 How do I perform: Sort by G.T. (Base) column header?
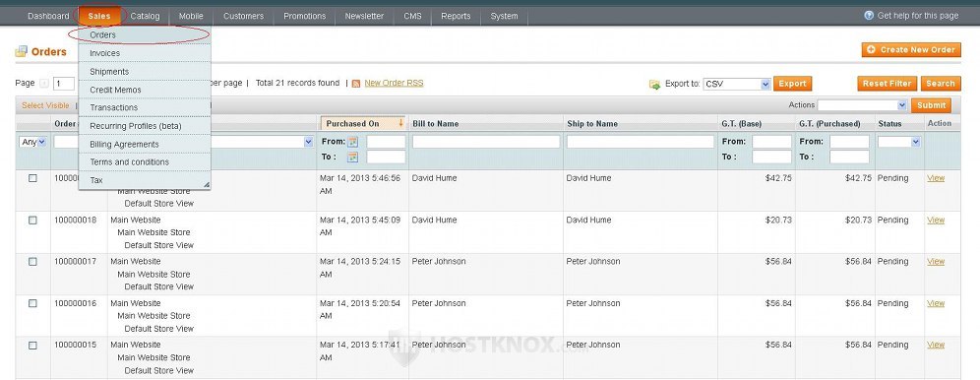tap(742, 124)
